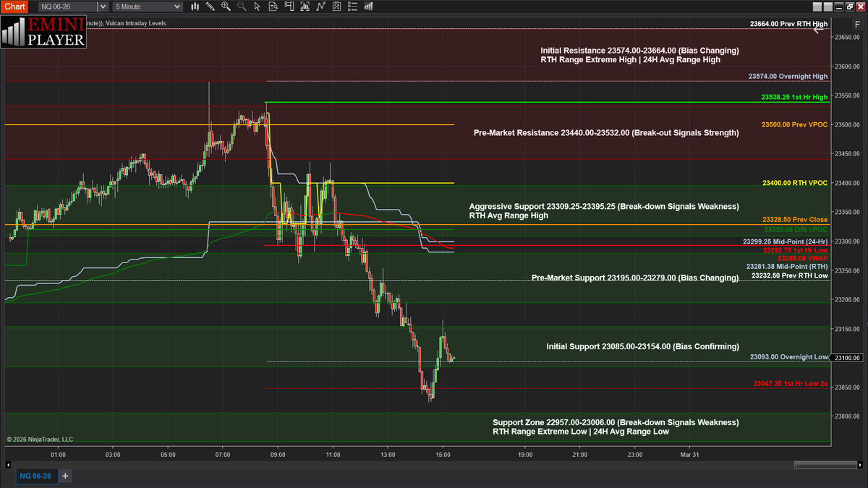Screen dimensions: 868x488
Task: Click the 23650.00 price axis value
Action: [846, 37]
